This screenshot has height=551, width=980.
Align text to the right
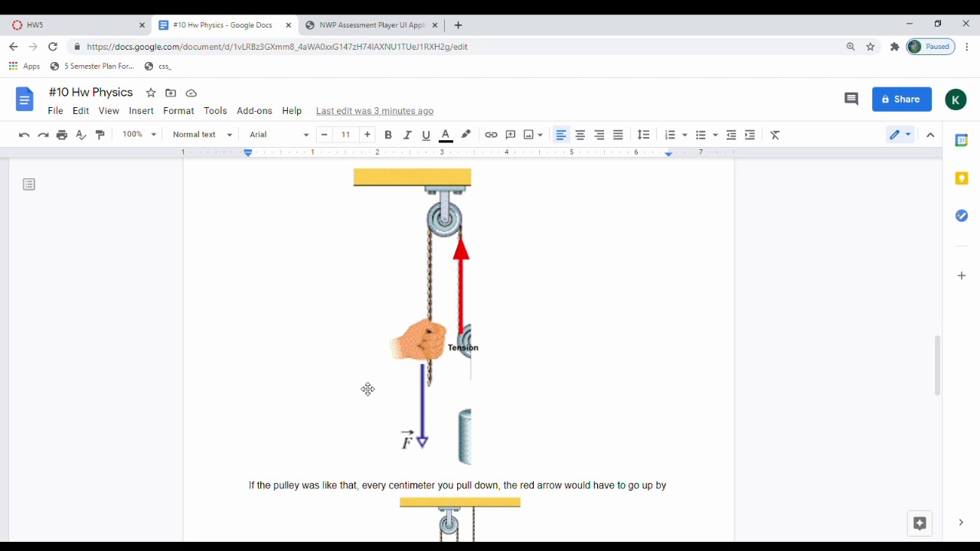pyautogui.click(x=599, y=135)
